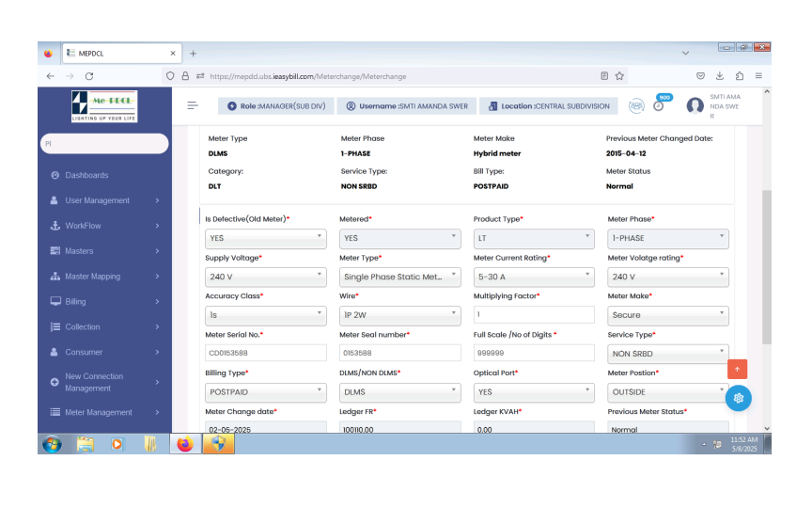Click the Location CENTRAL SUBDIVISION button

(549, 105)
